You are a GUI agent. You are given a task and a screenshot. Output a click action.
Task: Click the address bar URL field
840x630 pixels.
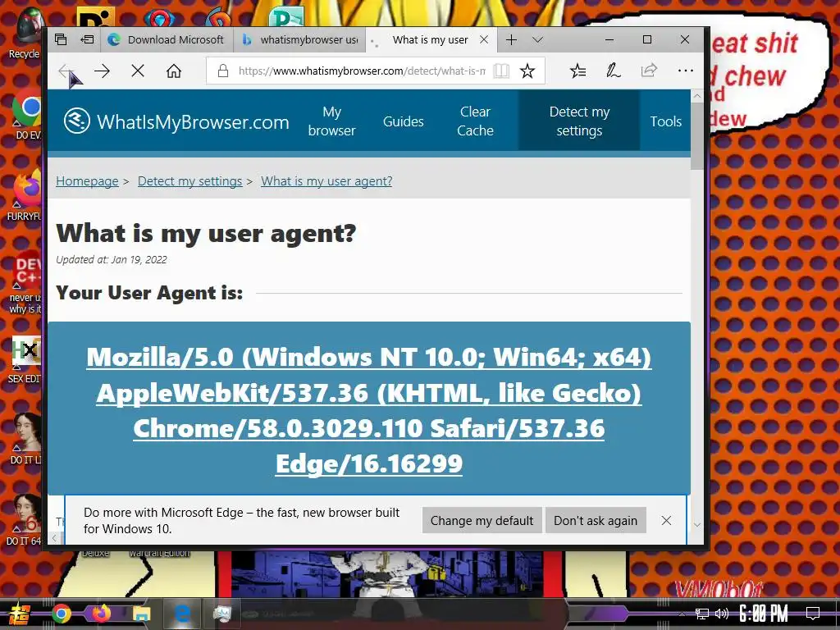tap(362, 71)
